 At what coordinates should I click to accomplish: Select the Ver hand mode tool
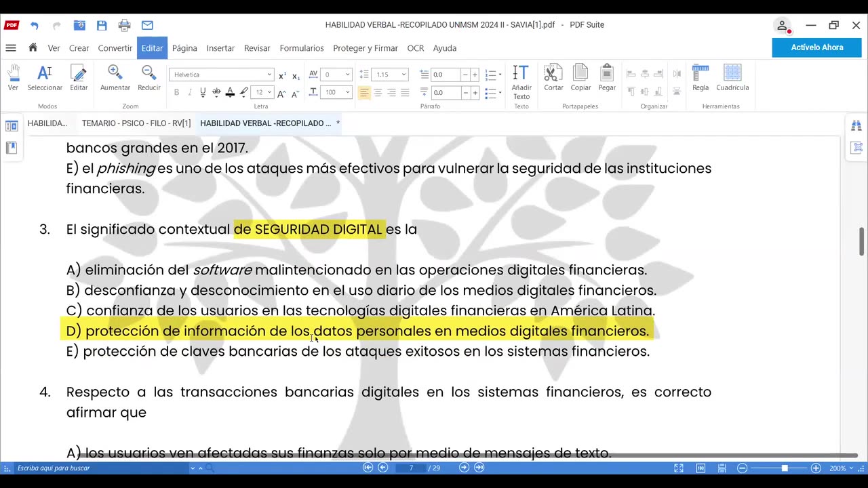pyautogui.click(x=13, y=78)
